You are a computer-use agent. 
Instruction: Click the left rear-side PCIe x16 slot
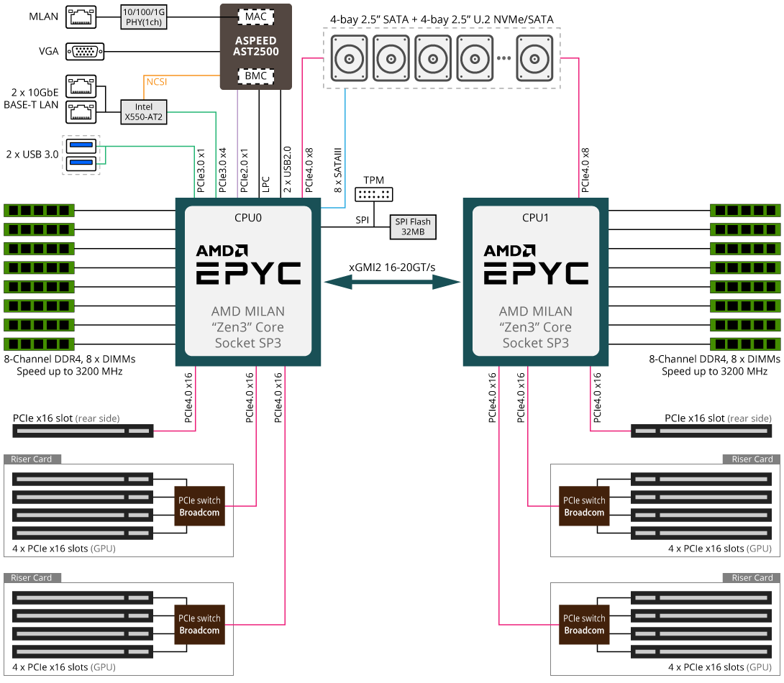click(x=83, y=431)
